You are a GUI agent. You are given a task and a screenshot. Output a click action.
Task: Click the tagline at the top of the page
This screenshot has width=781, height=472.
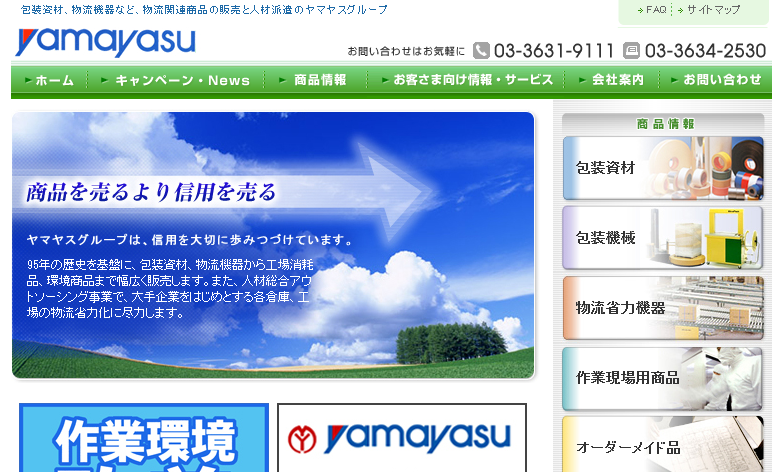point(204,9)
